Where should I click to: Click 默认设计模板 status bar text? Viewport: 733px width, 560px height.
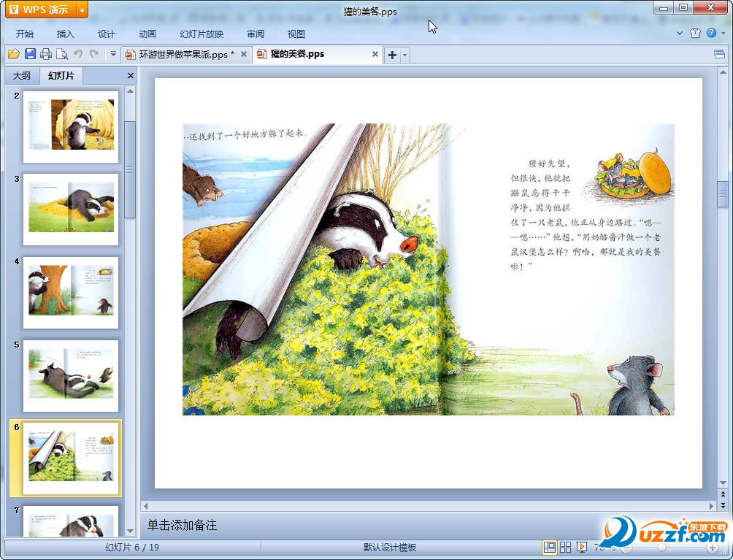[390, 547]
